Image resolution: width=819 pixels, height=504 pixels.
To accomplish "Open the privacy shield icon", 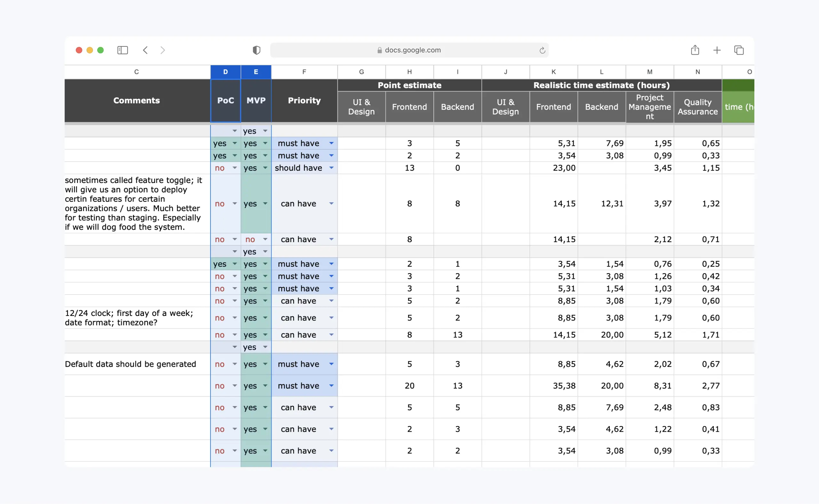I will [x=257, y=50].
